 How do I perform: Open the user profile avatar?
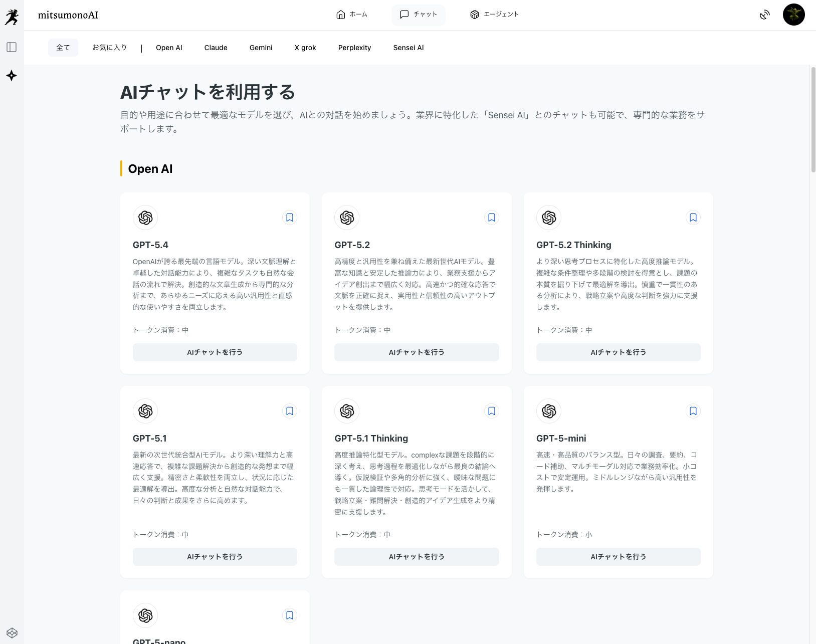click(x=794, y=15)
